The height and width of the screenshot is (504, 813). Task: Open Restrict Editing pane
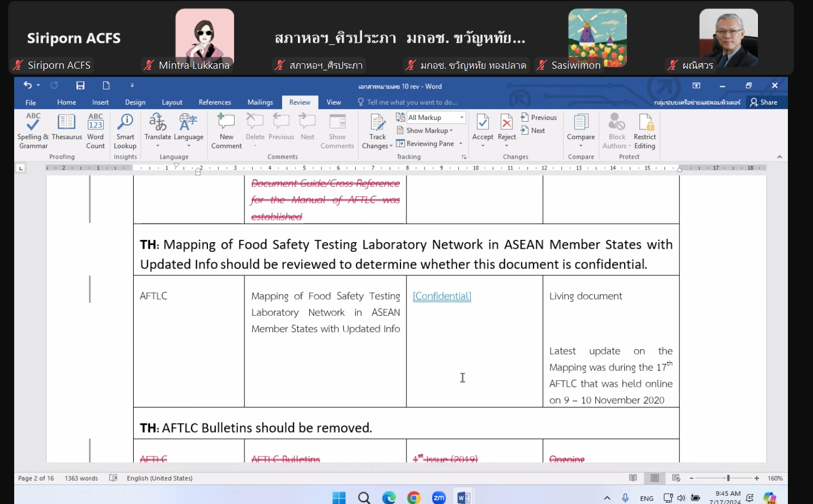(644, 130)
